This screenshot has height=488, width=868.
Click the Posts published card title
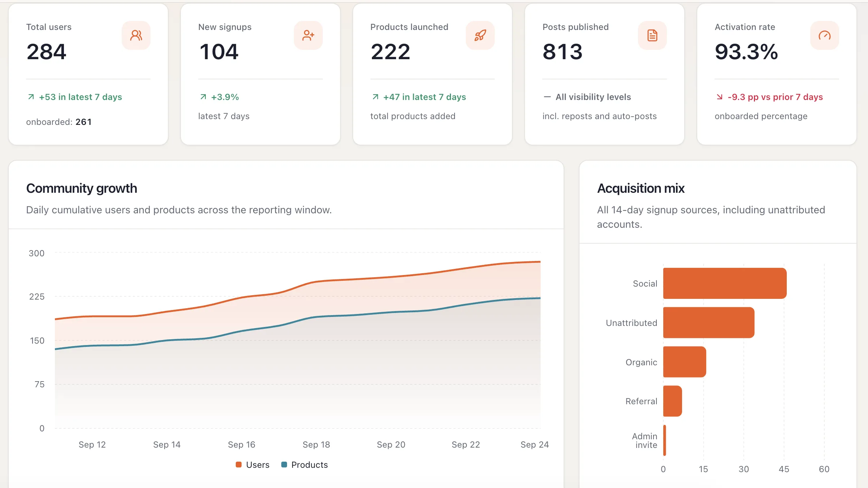576,27
